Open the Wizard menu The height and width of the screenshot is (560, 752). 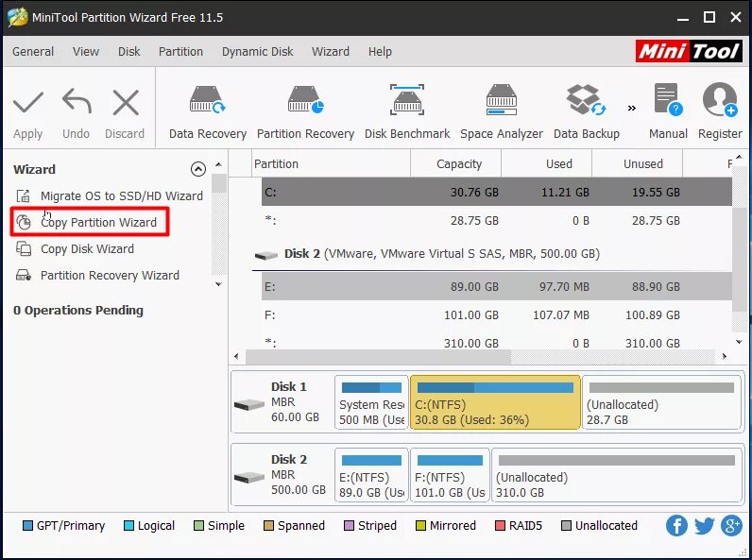tap(331, 51)
